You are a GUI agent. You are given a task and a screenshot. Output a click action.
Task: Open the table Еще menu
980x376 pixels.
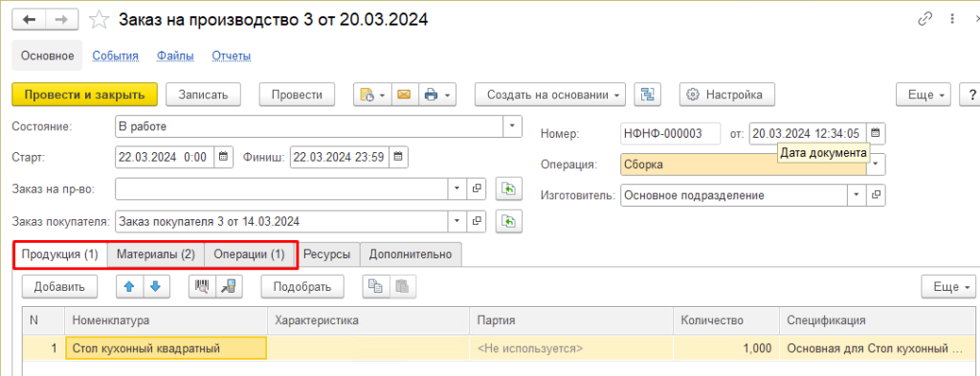(948, 287)
